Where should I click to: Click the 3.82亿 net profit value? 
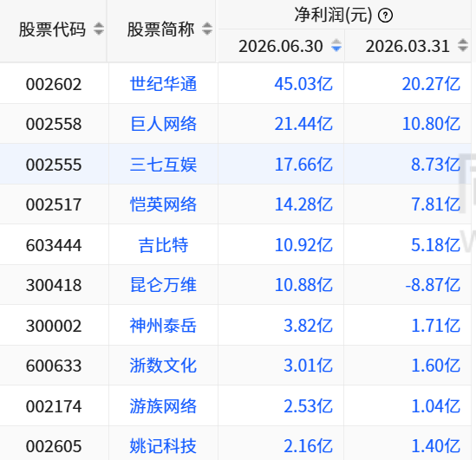[308, 326]
